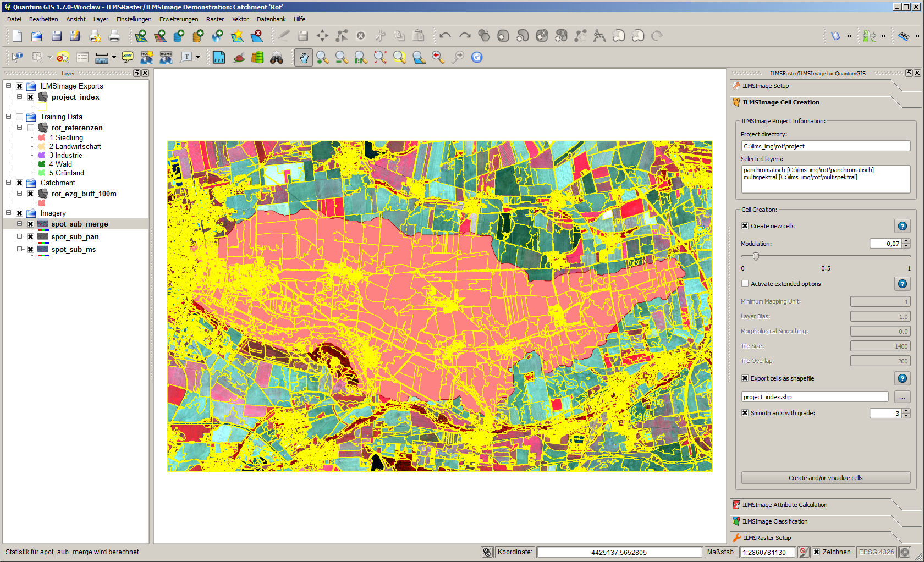Click the Identify Features tool
Image resolution: width=924 pixels, height=562 pixels.
pos(17,57)
